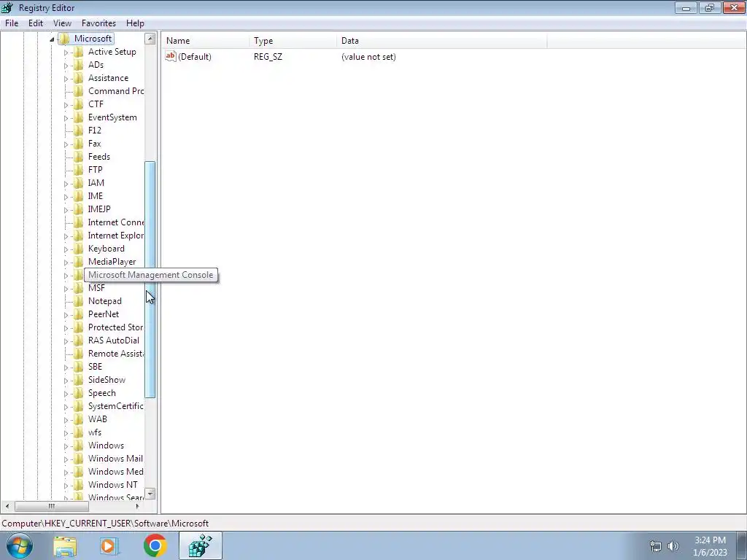Expand the CTF key
The image size is (747, 560).
[x=66, y=105]
